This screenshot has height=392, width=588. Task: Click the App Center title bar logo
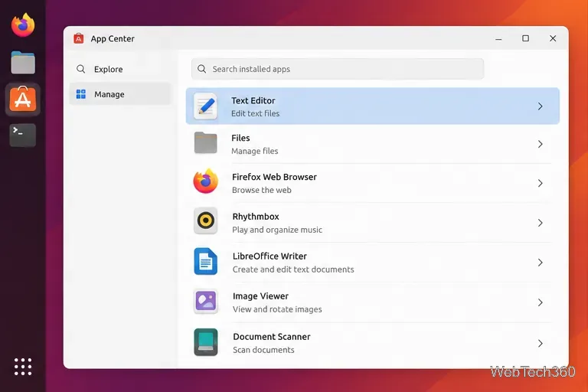click(x=79, y=38)
